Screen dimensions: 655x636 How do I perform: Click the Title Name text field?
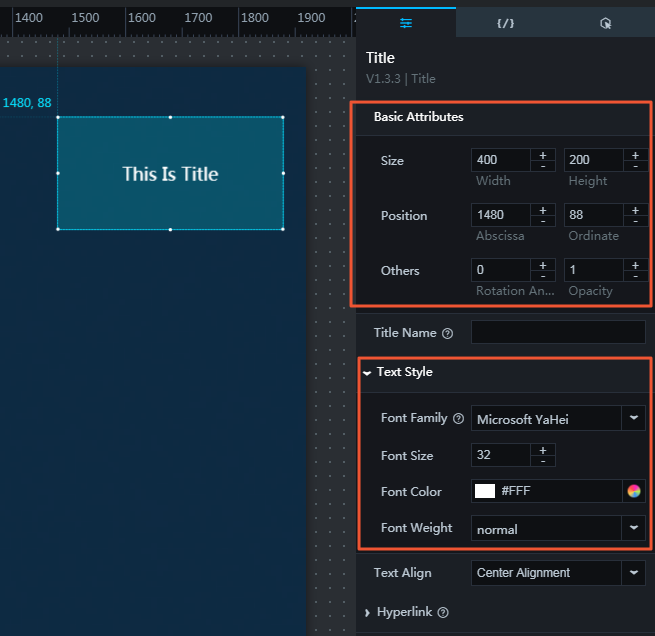pos(558,332)
